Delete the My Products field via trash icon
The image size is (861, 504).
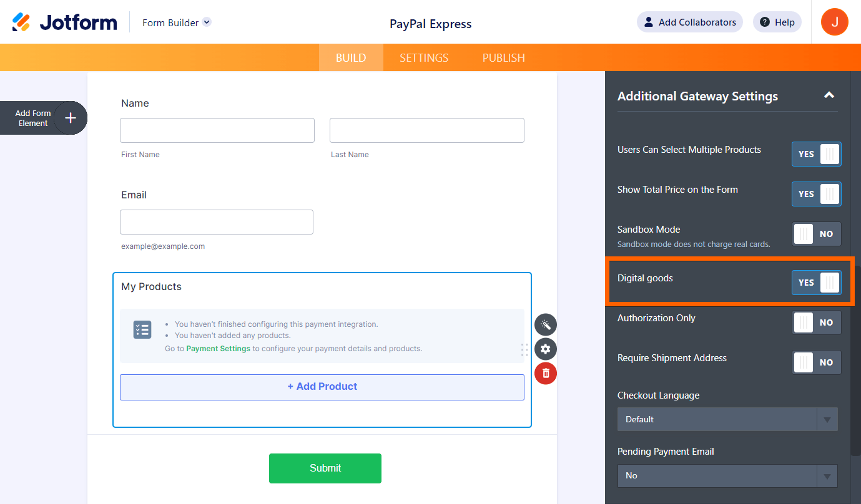(x=546, y=373)
